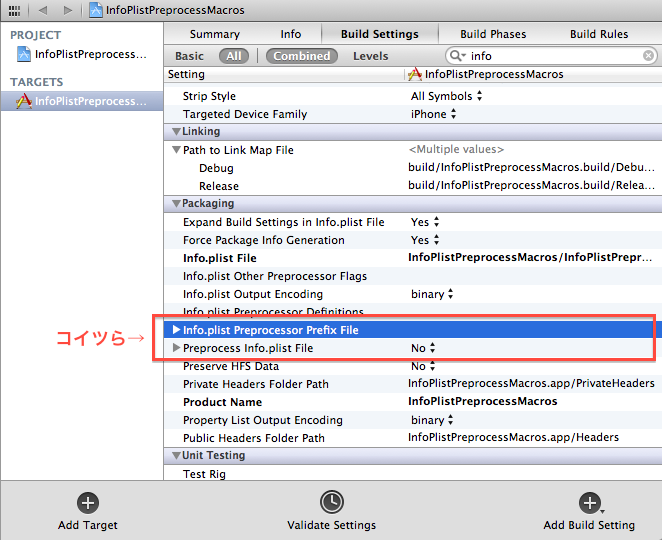The width and height of the screenshot is (662, 540).
Task: Change the Strip Style popup value
Action: click(x=446, y=96)
